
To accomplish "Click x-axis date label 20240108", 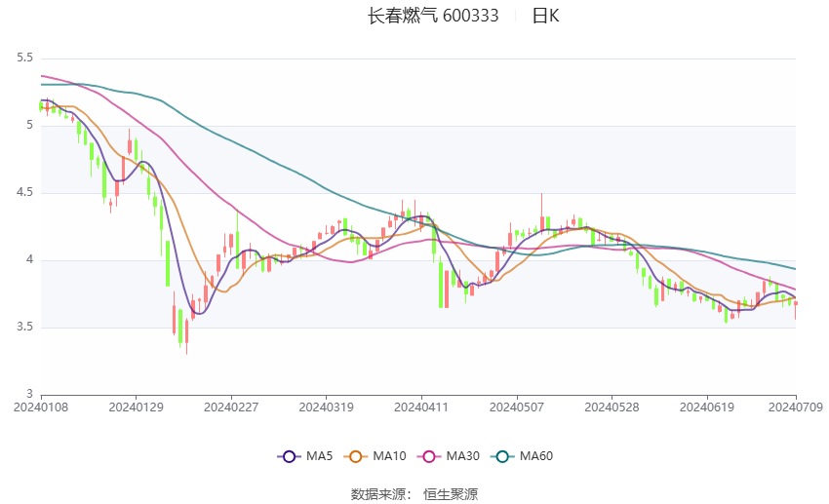I will click(x=41, y=407).
